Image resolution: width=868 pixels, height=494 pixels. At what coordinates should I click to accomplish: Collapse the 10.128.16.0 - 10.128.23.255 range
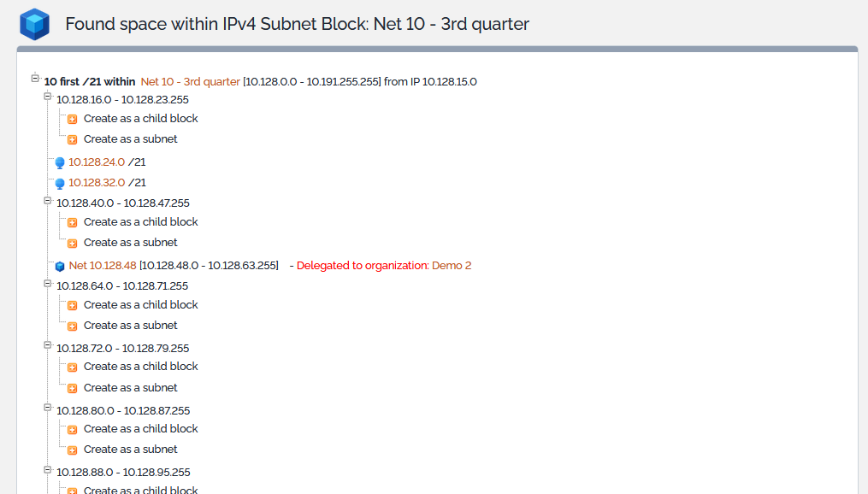coord(48,97)
